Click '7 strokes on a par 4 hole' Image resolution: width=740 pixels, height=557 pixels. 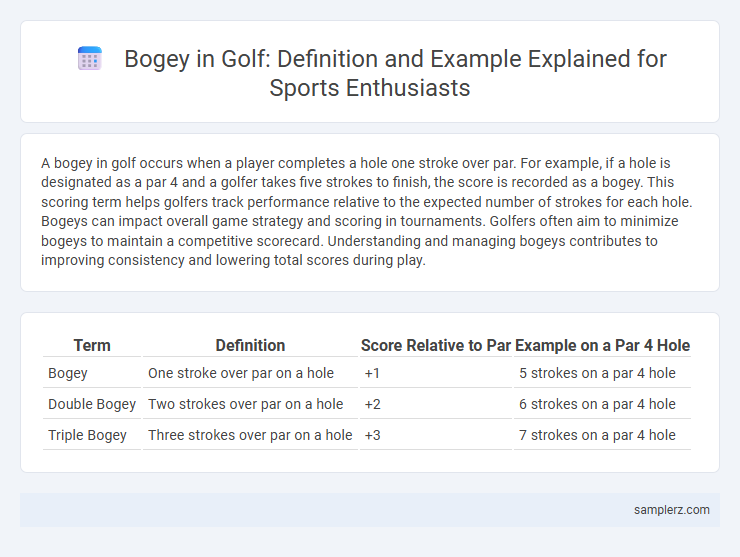pos(597,435)
